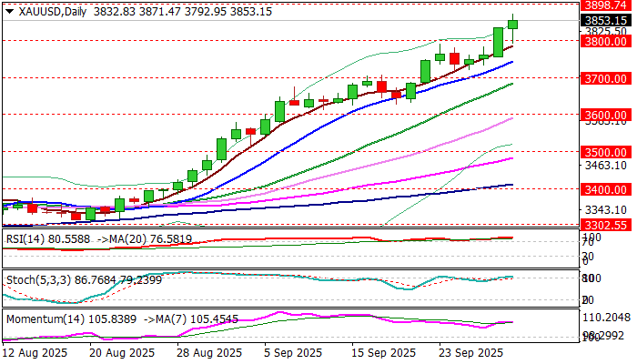Select the 3800.00 horizontal level label
The height and width of the screenshot is (364, 637).
[606, 41]
